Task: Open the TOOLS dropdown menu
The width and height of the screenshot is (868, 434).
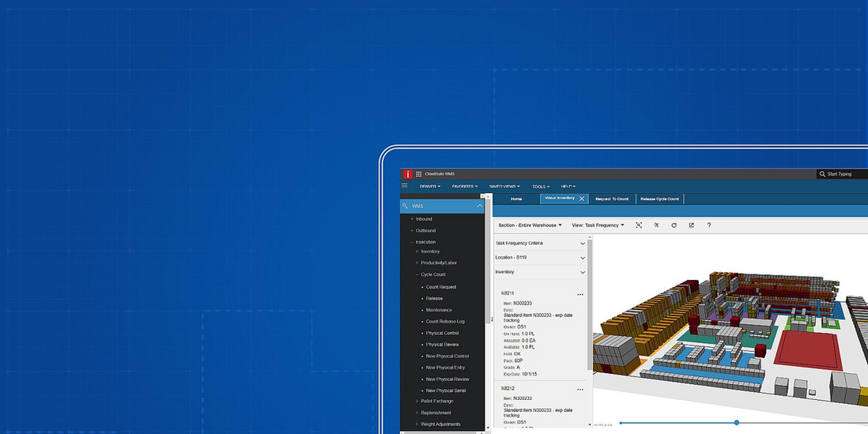Action: [541, 187]
